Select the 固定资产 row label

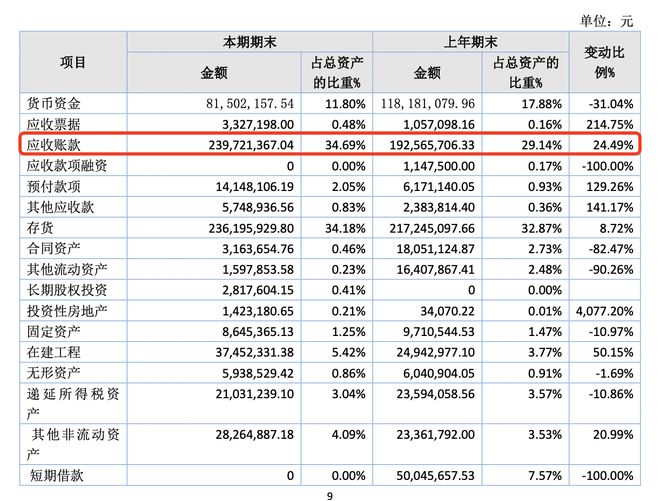click(x=53, y=331)
